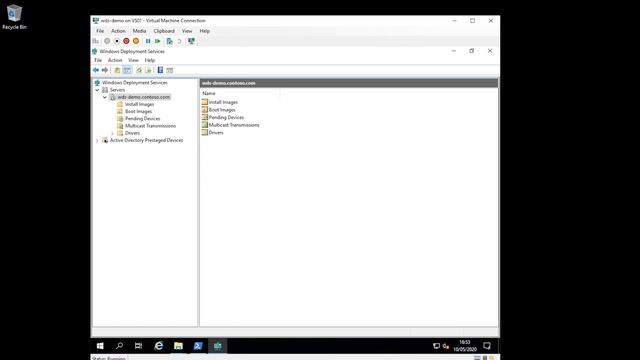Image resolution: width=640 pixels, height=360 pixels.
Task: Create a checkpoint from VM toolbar
Action: click(169, 41)
